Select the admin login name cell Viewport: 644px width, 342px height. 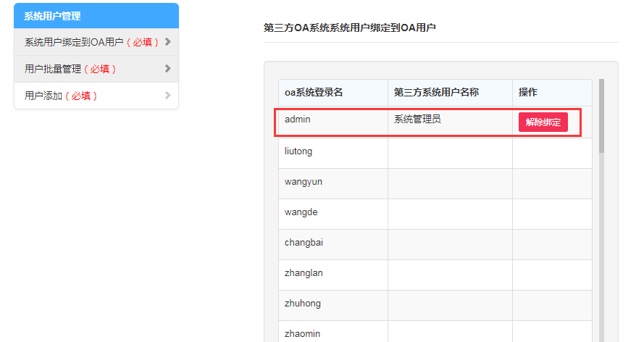(x=298, y=120)
